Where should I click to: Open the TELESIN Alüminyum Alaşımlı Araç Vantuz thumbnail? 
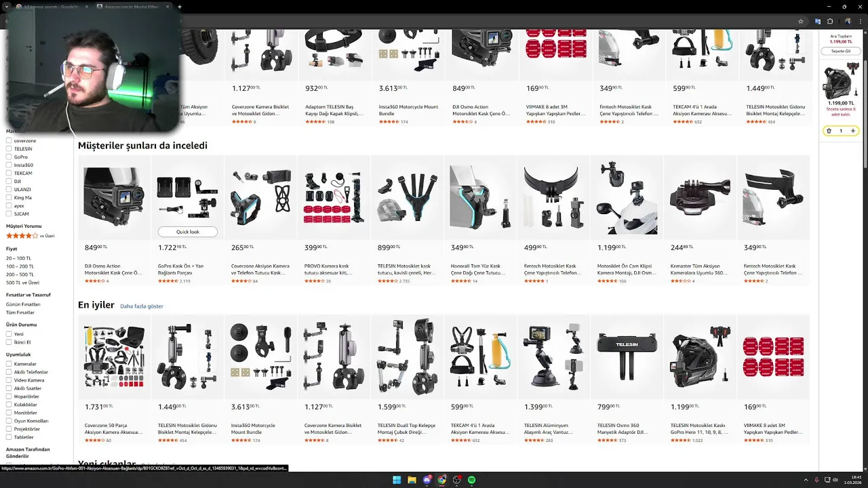coord(553,357)
